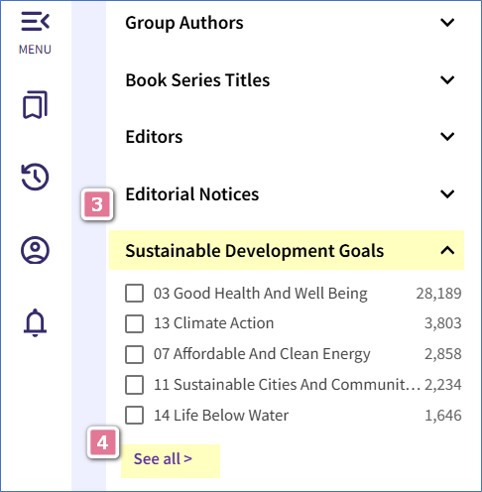Image resolution: width=482 pixels, height=492 pixels.
Task: Click the pink number 4 marker
Action: point(103,443)
